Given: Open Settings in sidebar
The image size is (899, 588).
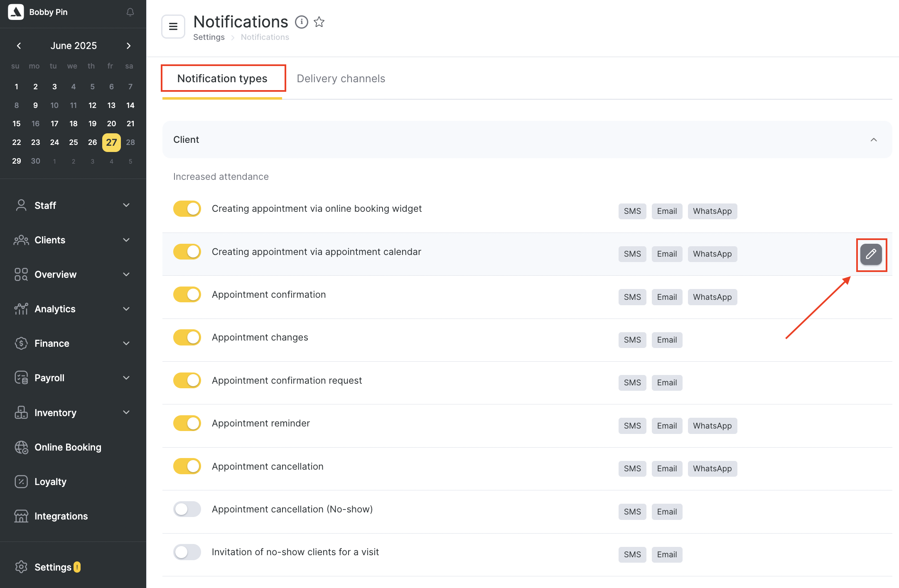Looking at the screenshot, I should pos(53,567).
